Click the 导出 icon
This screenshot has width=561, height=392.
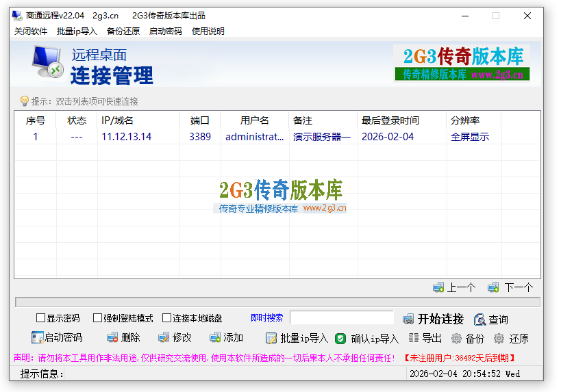(414, 338)
